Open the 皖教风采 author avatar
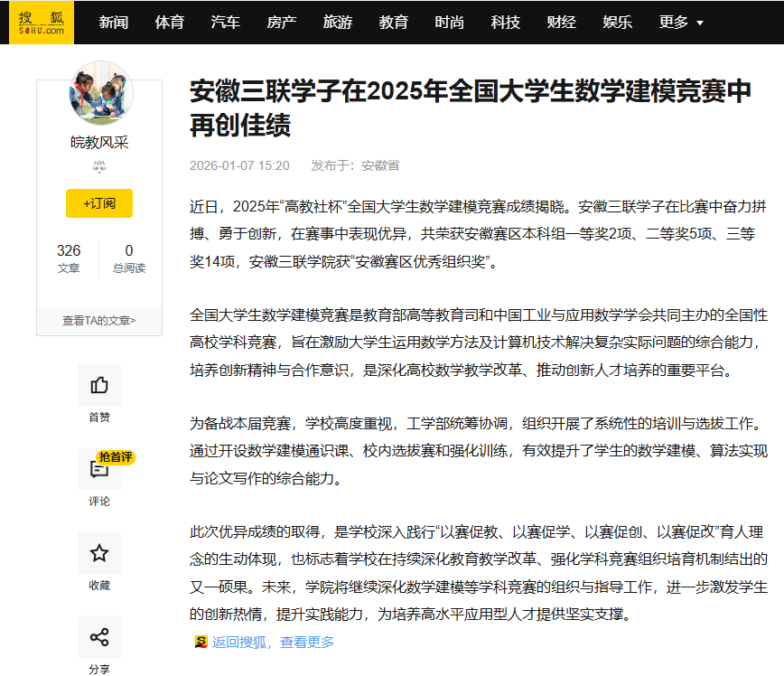 [x=100, y=93]
